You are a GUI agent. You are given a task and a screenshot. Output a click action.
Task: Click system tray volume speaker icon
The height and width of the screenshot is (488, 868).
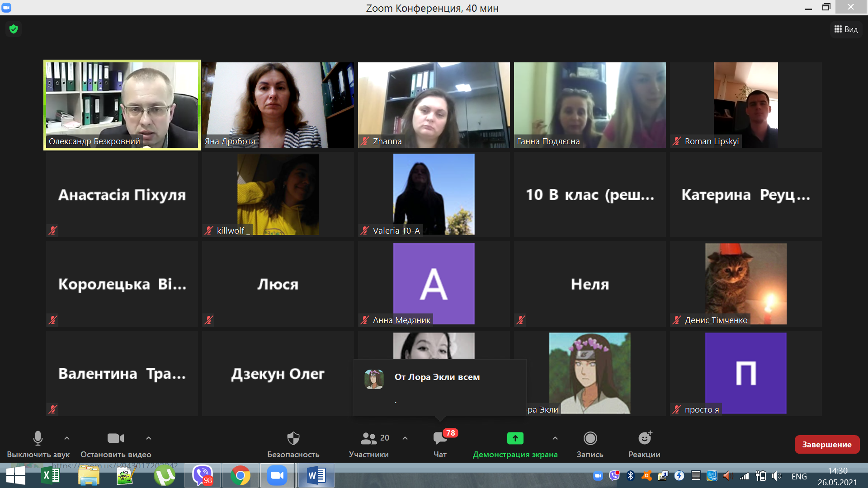pyautogui.click(x=776, y=476)
